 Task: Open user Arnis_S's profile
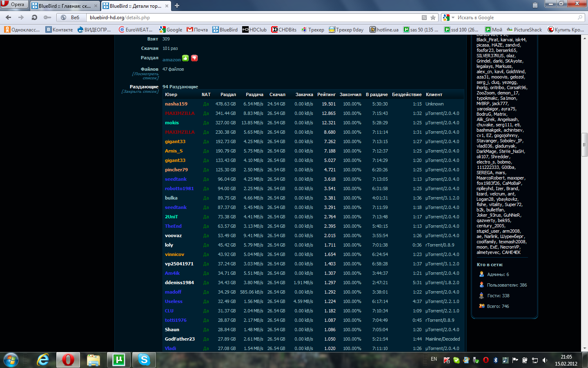tap(174, 151)
